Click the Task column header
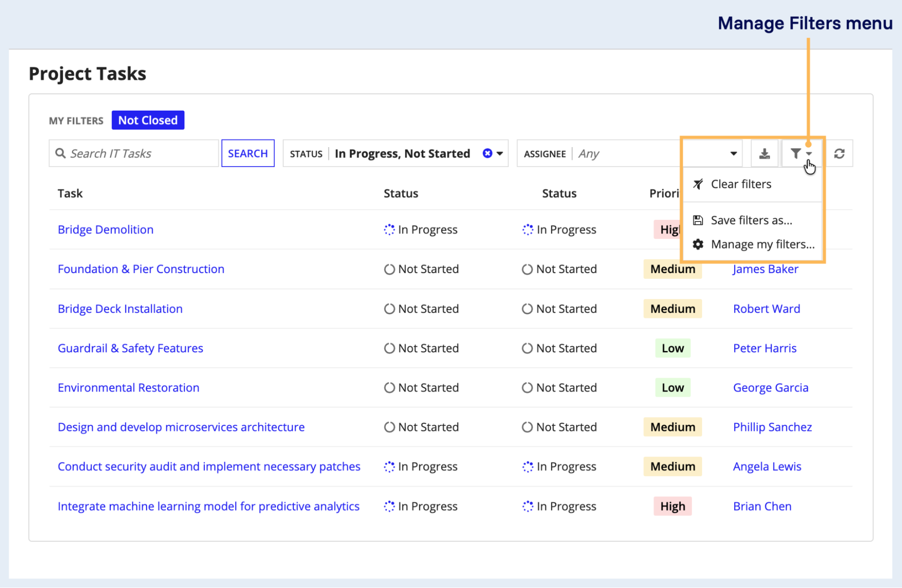 point(70,193)
